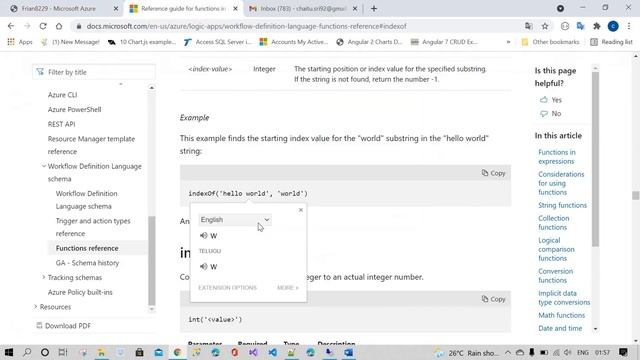Open the English language dropdown
The width and height of the screenshot is (640, 360).
235,220
